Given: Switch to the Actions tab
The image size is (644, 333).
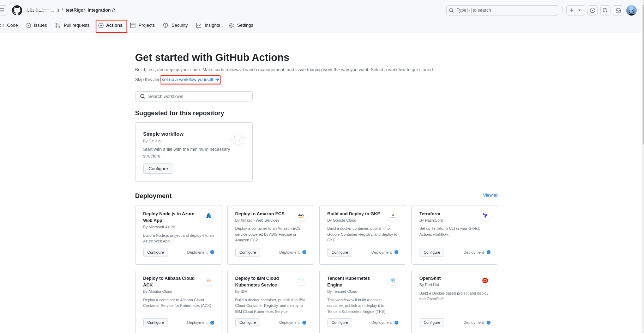Looking at the screenshot, I should (x=111, y=25).
